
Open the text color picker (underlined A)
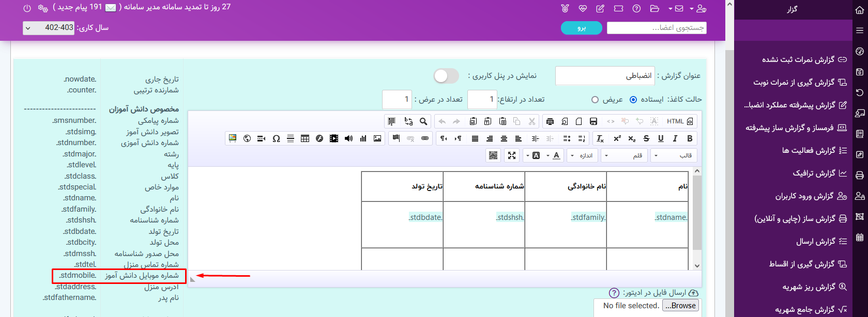point(556,155)
